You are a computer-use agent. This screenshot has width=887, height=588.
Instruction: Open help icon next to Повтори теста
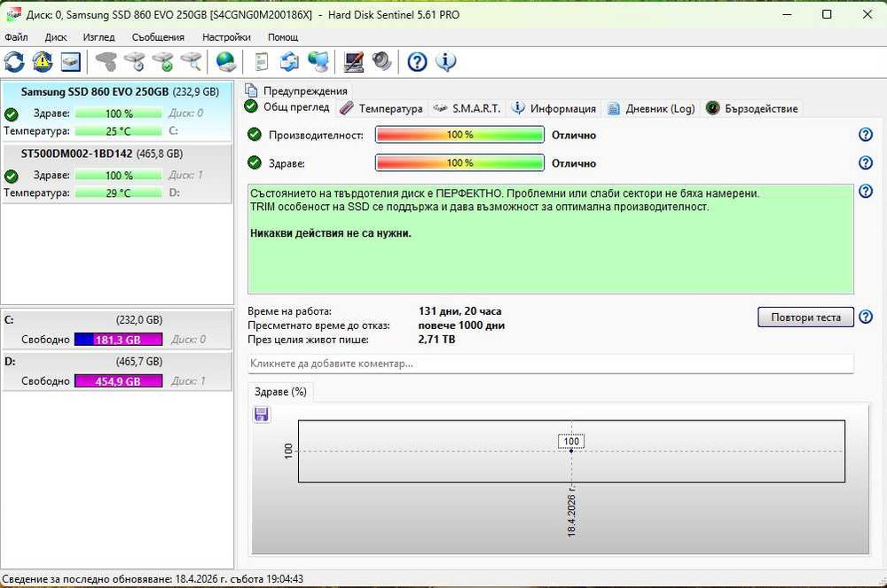pyautogui.click(x=866, y=317)
